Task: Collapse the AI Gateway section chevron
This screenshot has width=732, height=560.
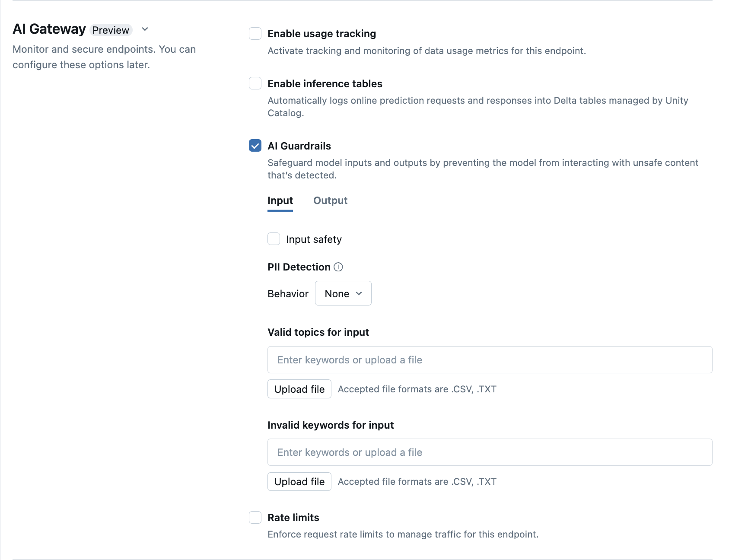Action: [145, 29]
